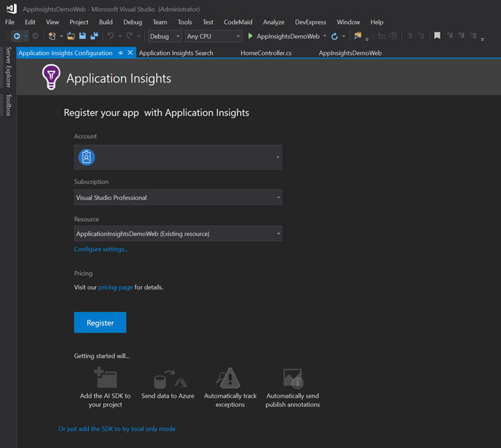This screenshot has height=448, width=501.
Task: Click the track exceptions warning icon
Action: [228, 377]
